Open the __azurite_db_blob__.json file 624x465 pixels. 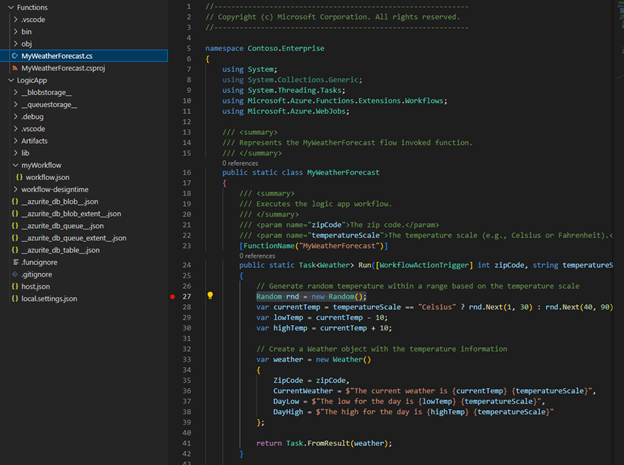click(x=58, y=201)
